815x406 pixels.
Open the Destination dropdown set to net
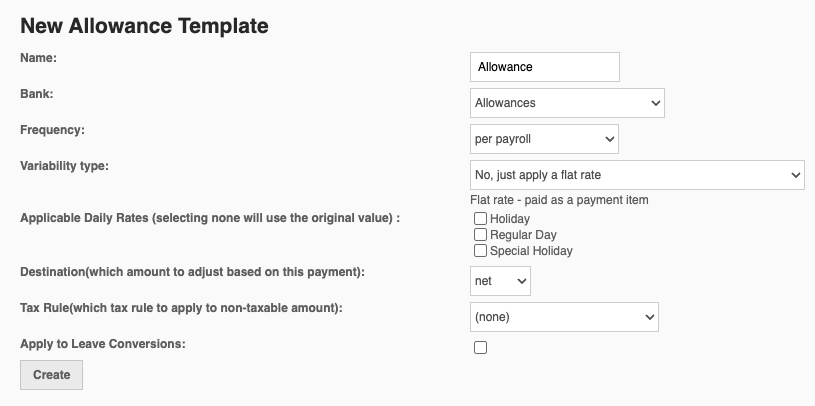click(x=500, y=282)
